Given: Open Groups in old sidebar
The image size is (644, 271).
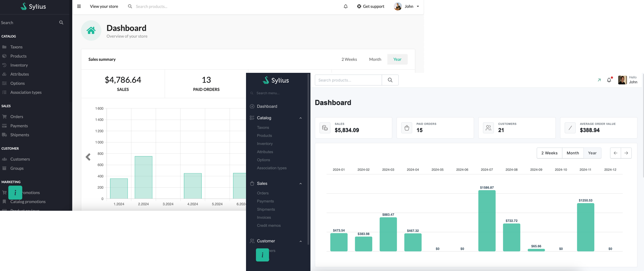Looking at the screenshot, I should point(17,168).
